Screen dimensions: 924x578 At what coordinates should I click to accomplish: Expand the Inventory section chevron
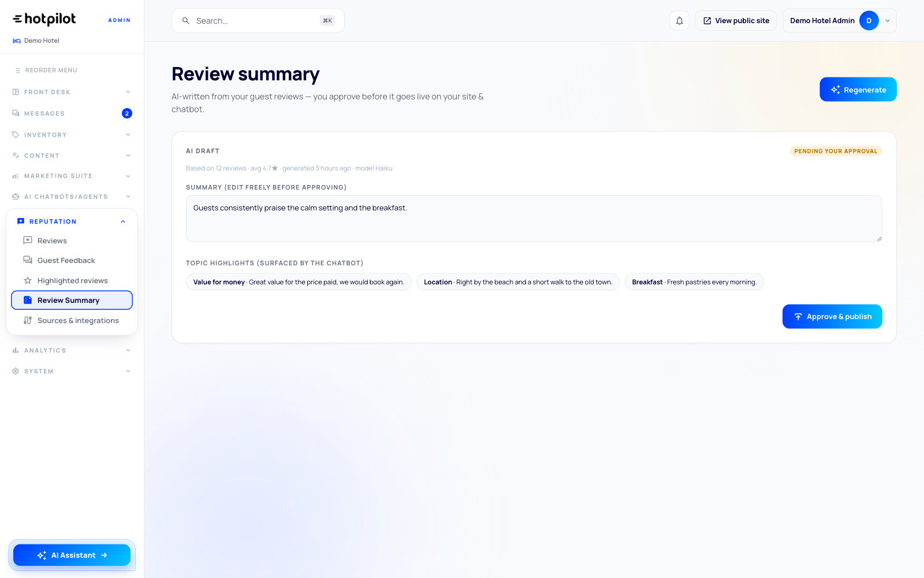click(x=128, y=135)
